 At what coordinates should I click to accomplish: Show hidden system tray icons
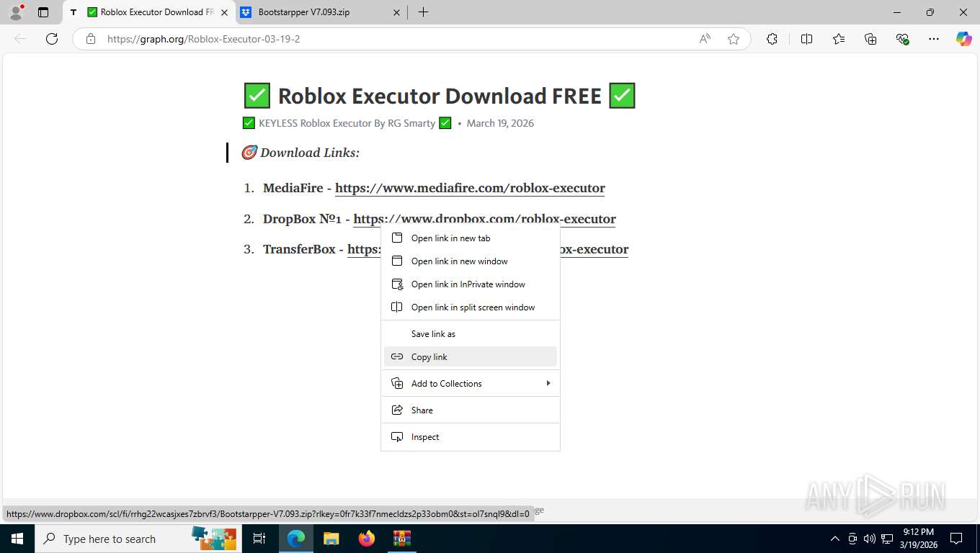[x=835, y=539]
